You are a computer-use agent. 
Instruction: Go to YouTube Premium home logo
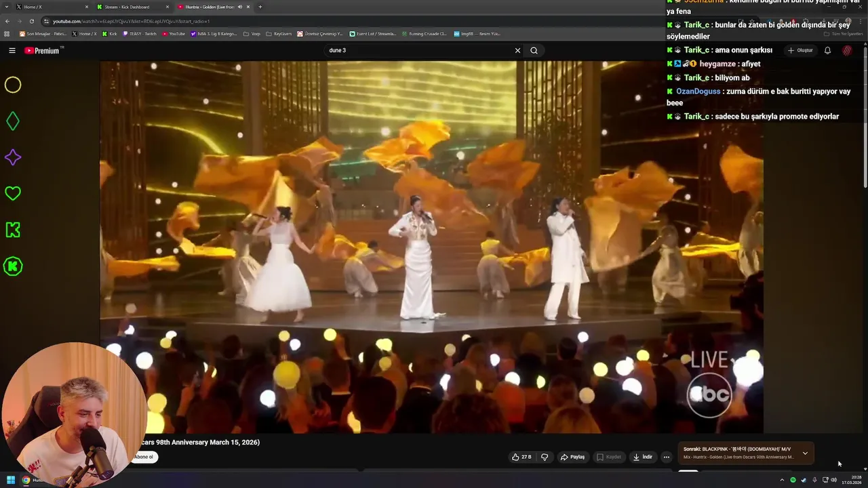[43, 50]
